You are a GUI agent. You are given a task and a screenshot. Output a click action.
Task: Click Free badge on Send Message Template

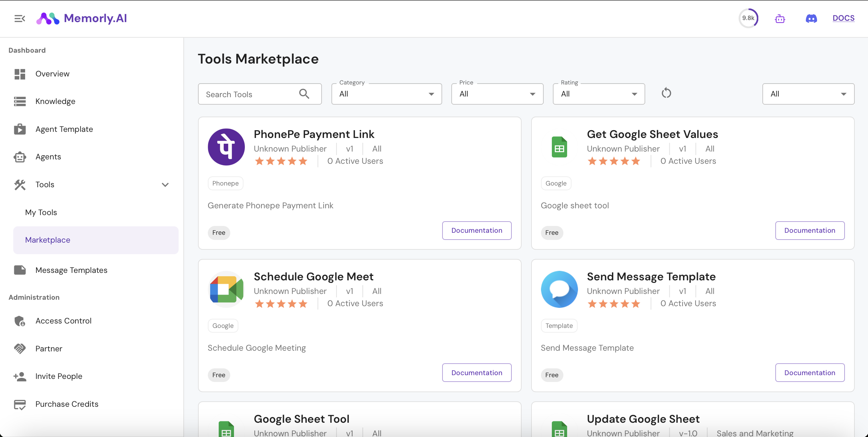click(552, 375)
